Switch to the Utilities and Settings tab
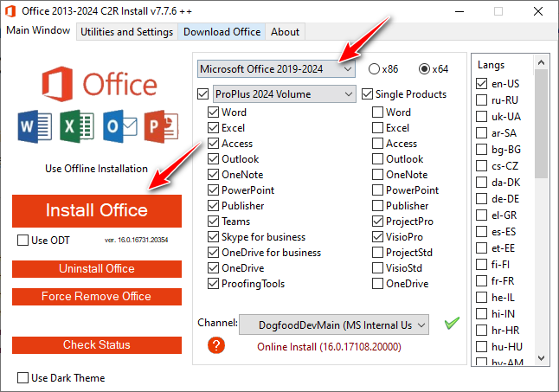Viewport: 559px width, 392px height. click(125, 32)
